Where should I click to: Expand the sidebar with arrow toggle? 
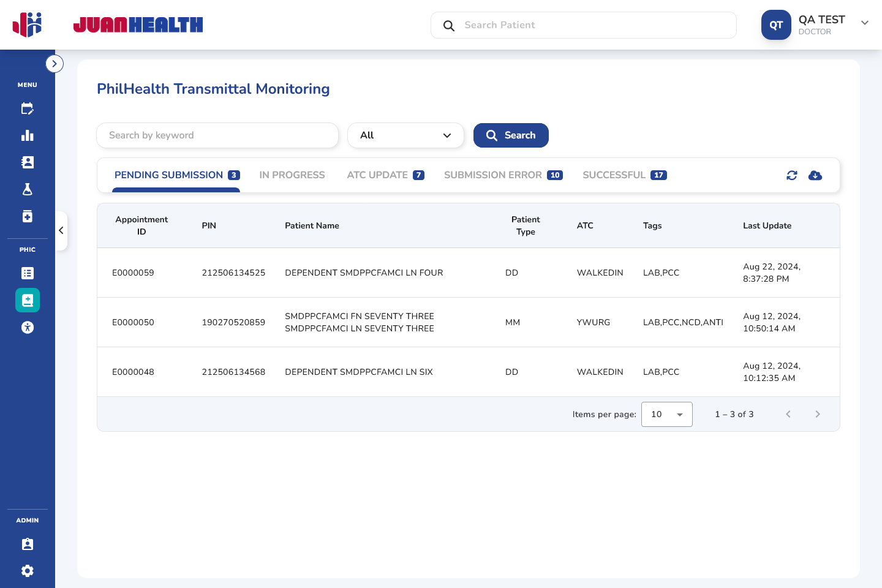point(55,64)
